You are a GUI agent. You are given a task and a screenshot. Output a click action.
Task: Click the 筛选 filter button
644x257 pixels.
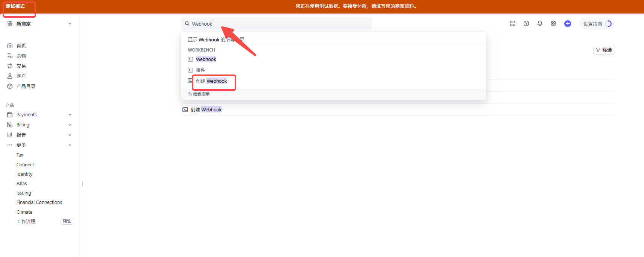(x=604, y=50)
